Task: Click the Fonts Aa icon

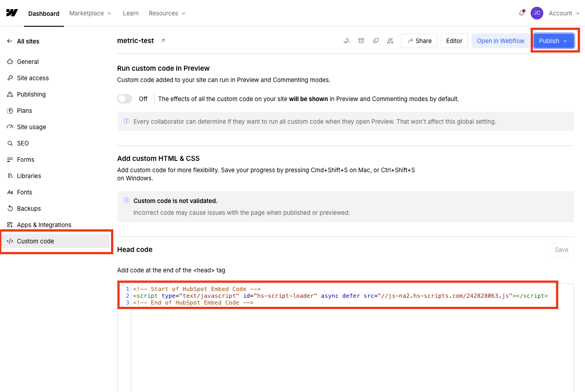Action: [x=10, y=192]
